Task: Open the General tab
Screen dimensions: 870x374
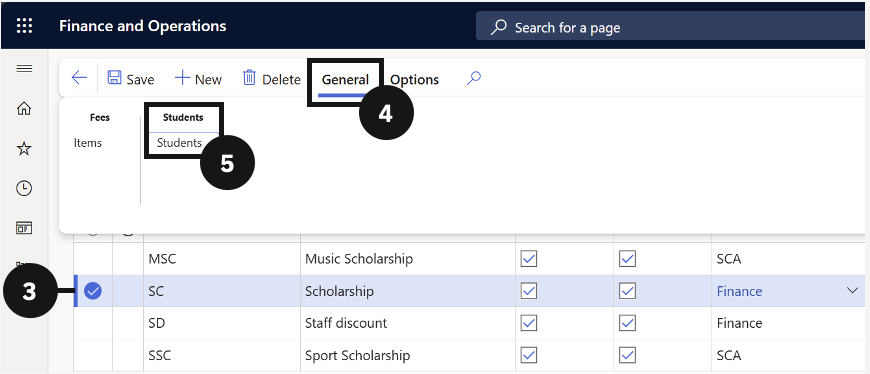Action: pyautogui.click(x=345, y=80)
